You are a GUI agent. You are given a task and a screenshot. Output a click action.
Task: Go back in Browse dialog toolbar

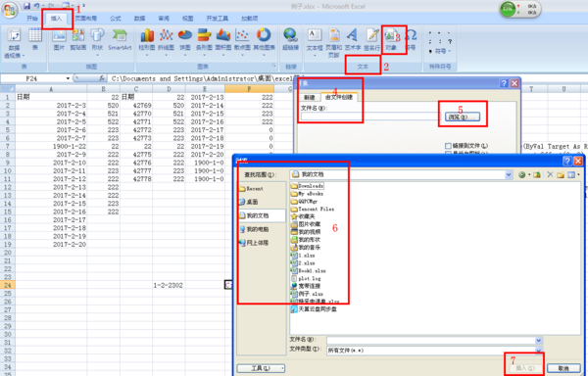pos(521,174)
